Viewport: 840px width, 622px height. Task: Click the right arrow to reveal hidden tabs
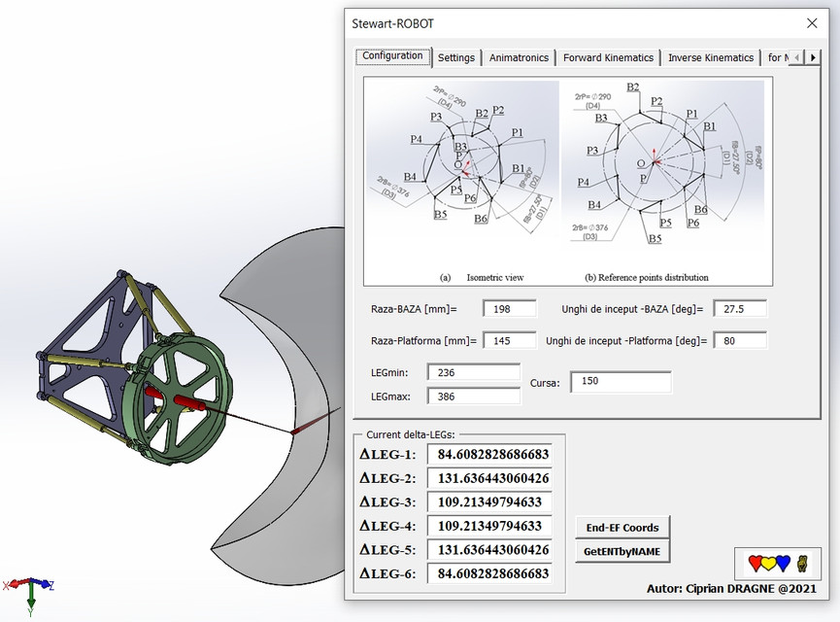click(814, 57)
